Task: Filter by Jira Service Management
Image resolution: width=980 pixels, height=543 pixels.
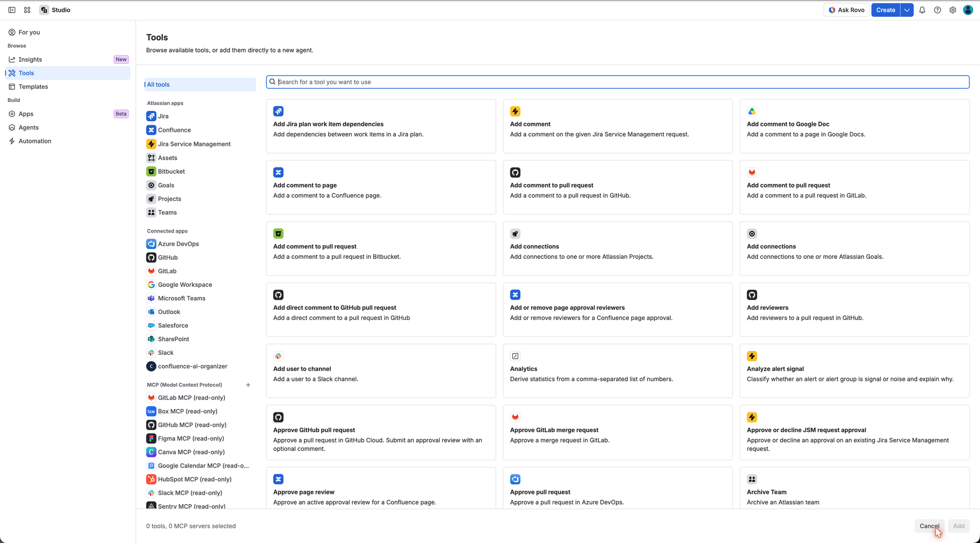Action: [x=200, y=144]
